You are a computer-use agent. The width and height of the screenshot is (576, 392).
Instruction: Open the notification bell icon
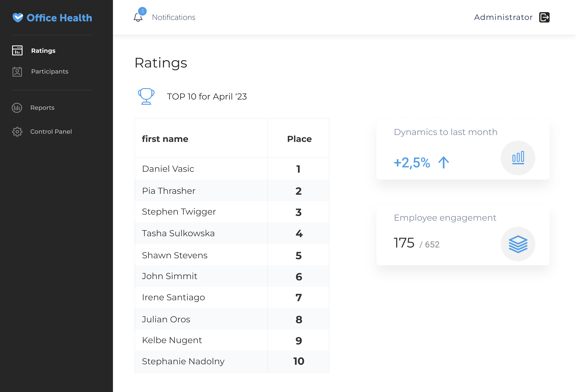coord(138,17)
